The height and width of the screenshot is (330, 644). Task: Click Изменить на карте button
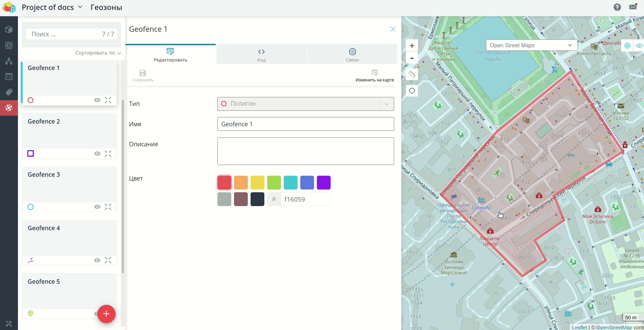374,76
